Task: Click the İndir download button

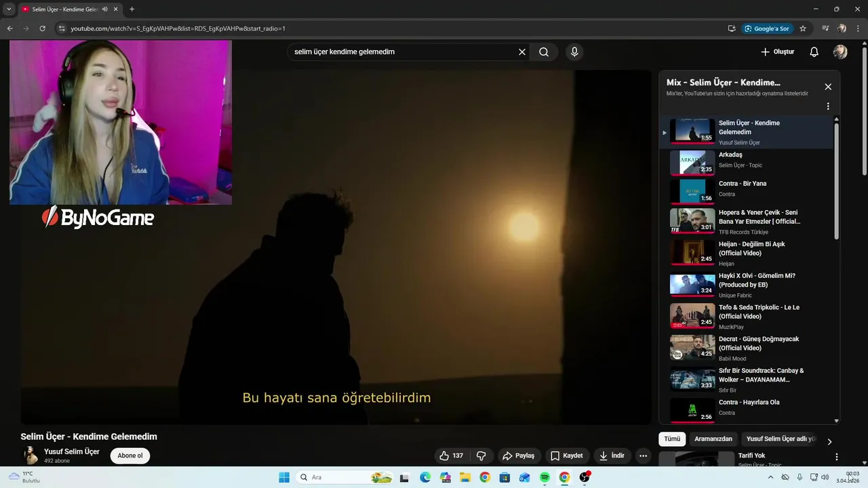Action: click(x=612, y=455)
